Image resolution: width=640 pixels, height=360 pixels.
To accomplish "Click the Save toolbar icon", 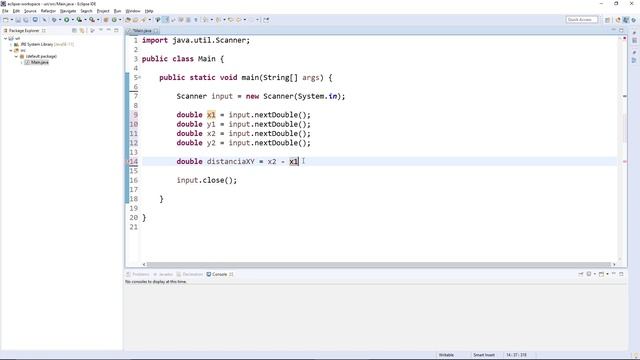I will tap(18, 20).
